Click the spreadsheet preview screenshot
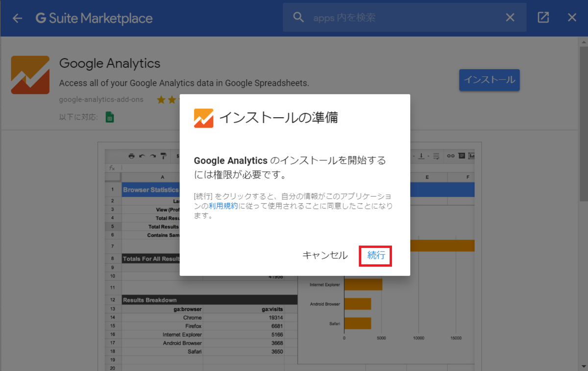This screenshot has height=371, width=588. [x=289, y=256]
